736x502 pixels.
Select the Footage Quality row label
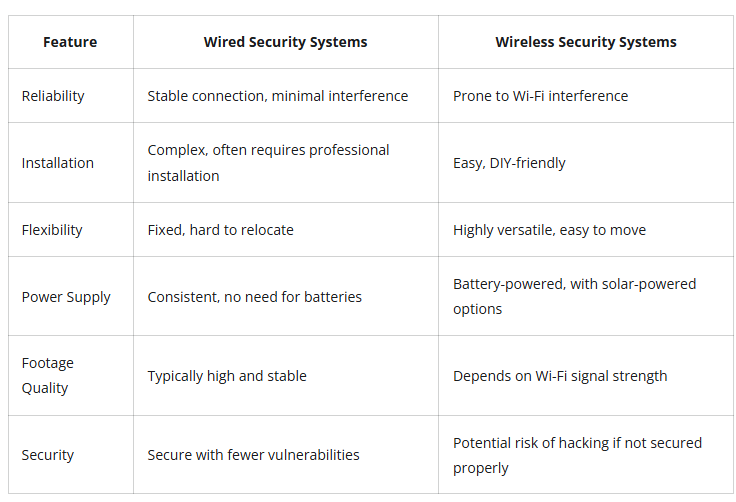48,375
